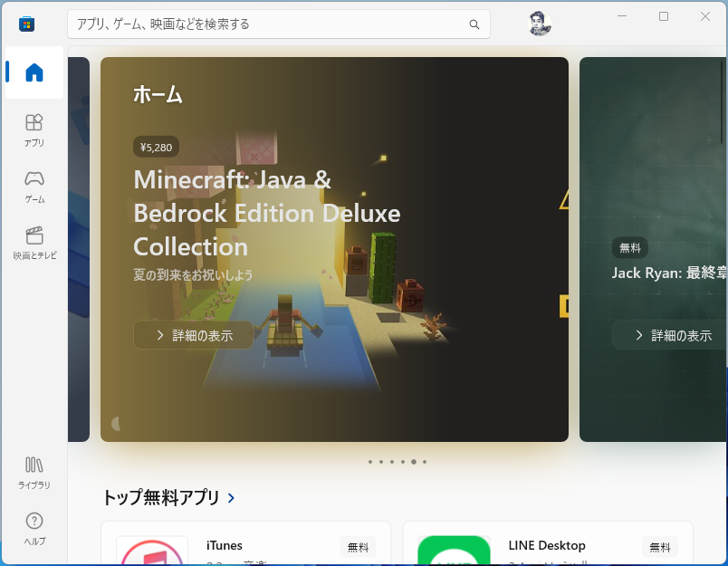
Task: Click the search magnifier icon
Action: coord(474,24)
